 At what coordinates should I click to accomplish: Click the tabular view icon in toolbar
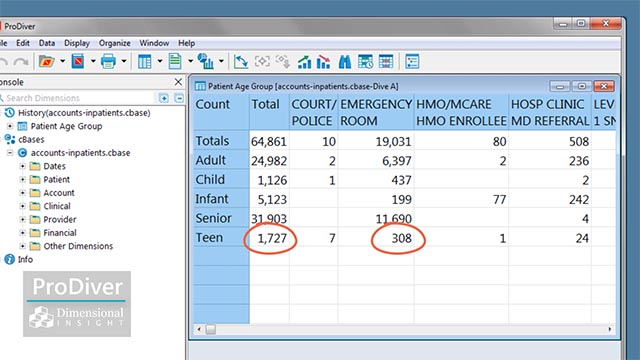click(144, 62)
